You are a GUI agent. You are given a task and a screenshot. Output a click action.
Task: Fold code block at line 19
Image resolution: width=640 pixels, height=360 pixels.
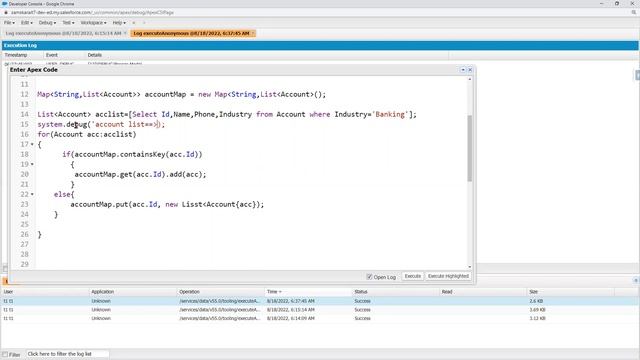click(x=32, y=164)
